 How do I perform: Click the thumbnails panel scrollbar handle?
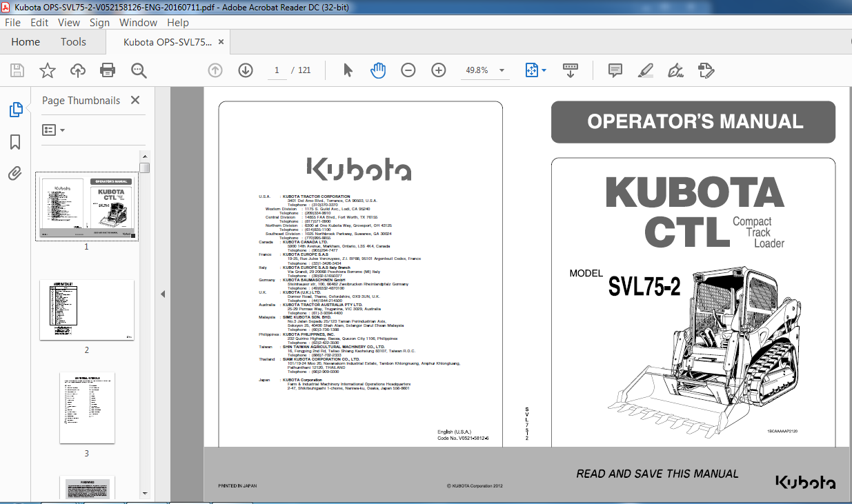tap(144, 168)
